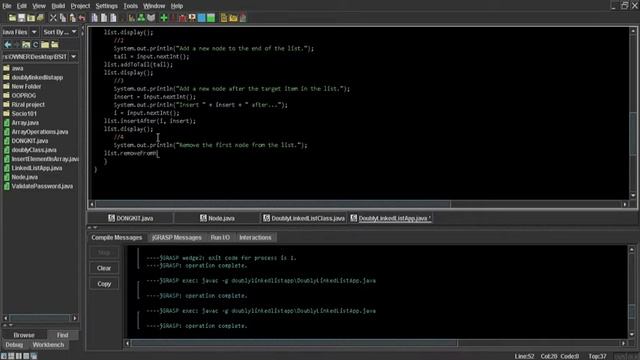
Task: Click the messages panel horizontal scrollbar thumb
Action: (x=294, y=343)
